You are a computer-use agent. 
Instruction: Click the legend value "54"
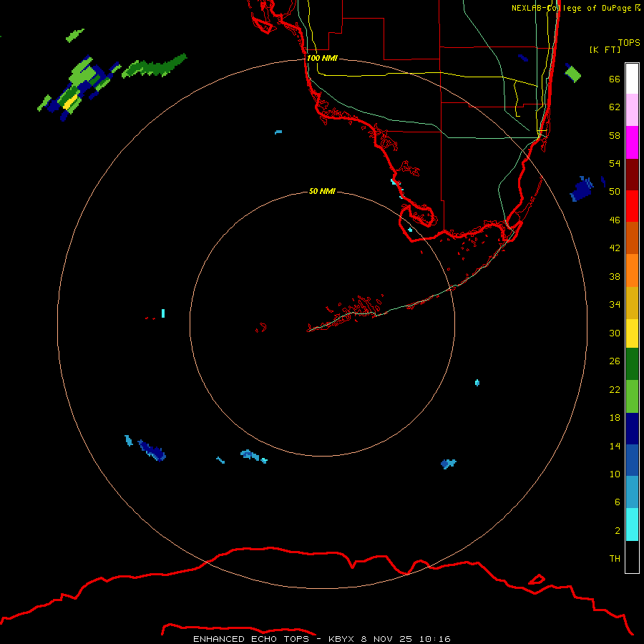coord(615,163)
